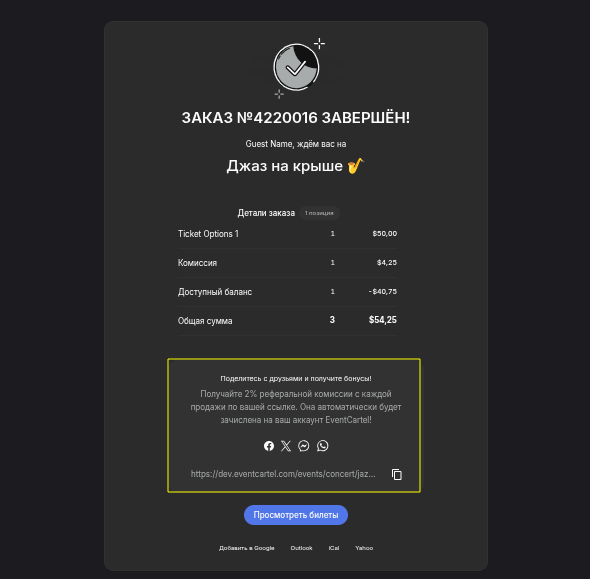The height and width of the screenshot is (579, 590).
Task: Click the '1 позиция' badge
Action: (x=319, y=213)
